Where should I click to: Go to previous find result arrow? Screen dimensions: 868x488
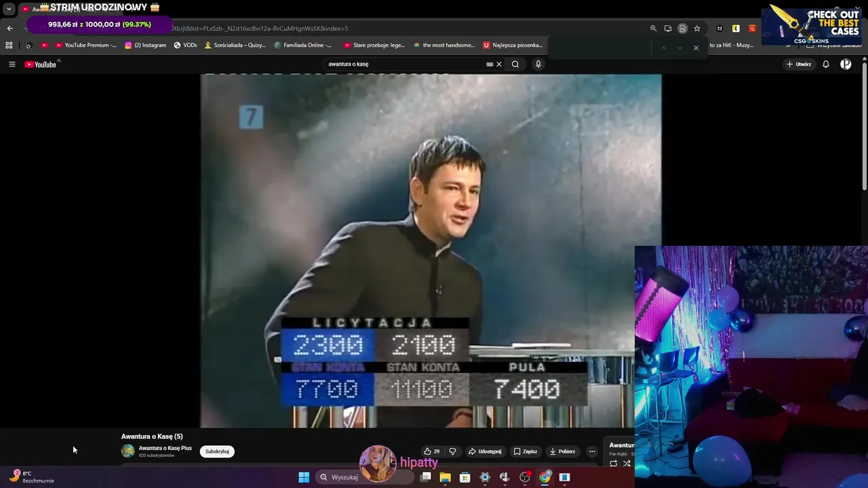pyautogui.click(x=663, y=48)
